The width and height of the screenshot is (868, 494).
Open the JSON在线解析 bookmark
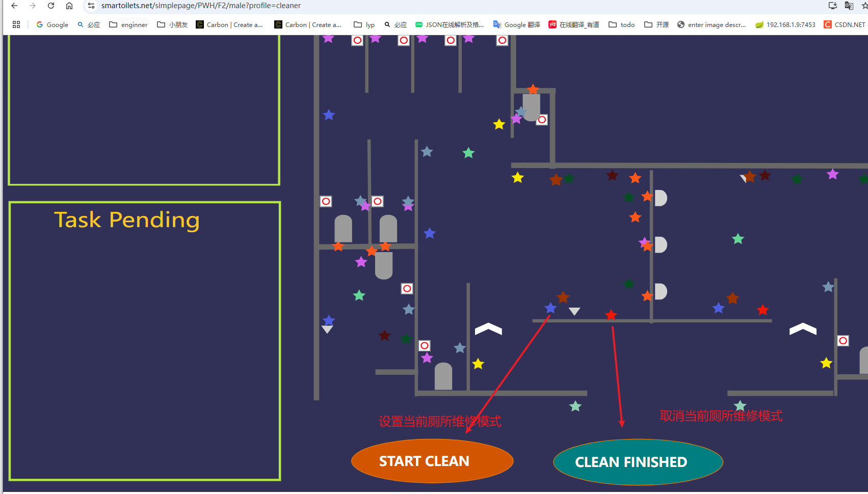tap(450, 24)
